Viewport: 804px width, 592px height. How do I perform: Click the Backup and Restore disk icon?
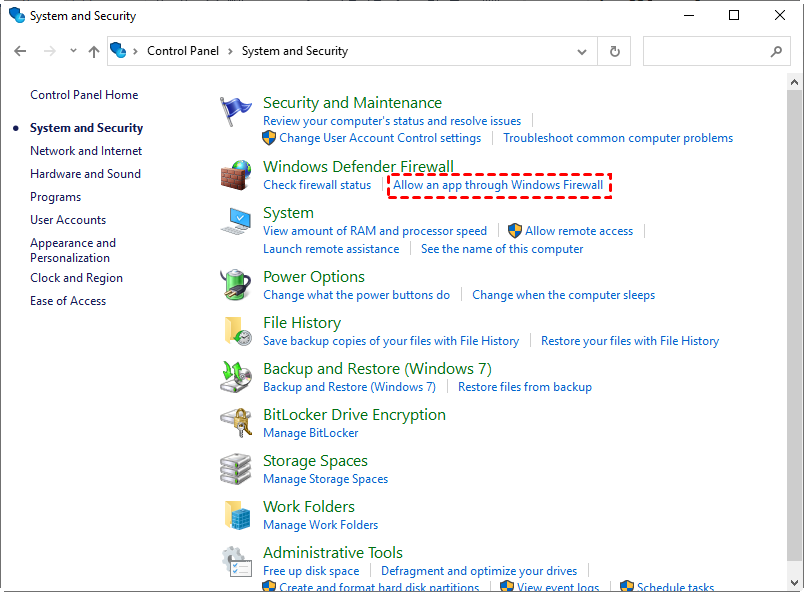(x=236, y=377)
